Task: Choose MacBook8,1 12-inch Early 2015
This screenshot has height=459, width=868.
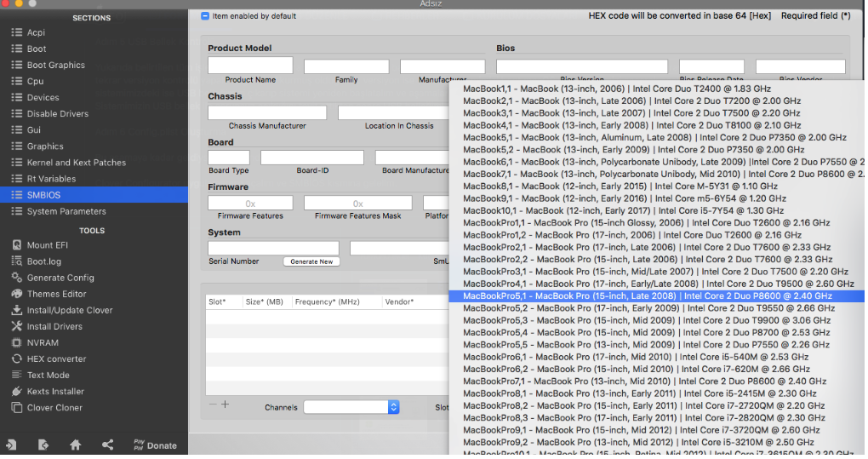Action: [x=657, y=186]
